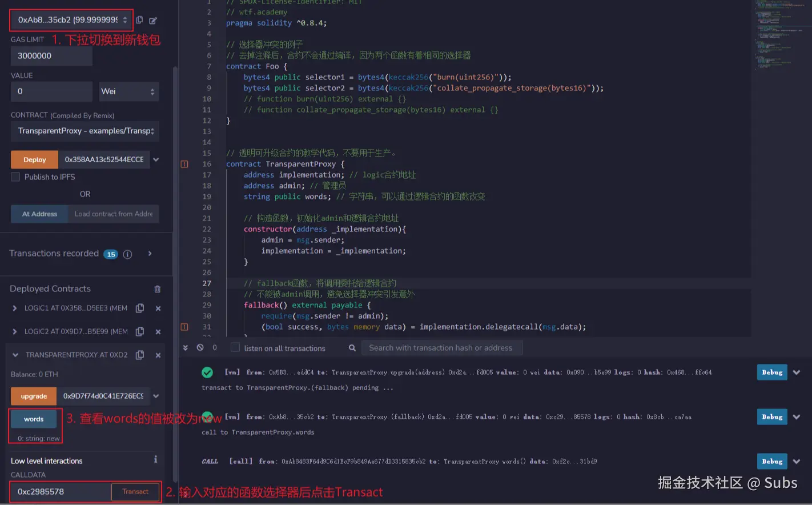Viewport: 812px width, 505px height.
Task: Click the deploy constructor address input 0x358AA13c
Action: (x=104, y=160)
